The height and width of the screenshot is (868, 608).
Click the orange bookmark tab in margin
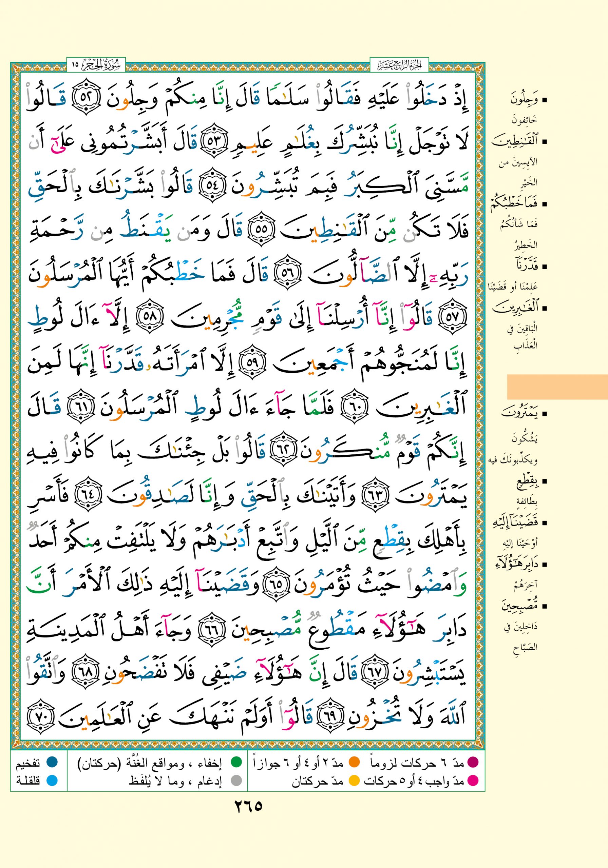click(557, 387)
